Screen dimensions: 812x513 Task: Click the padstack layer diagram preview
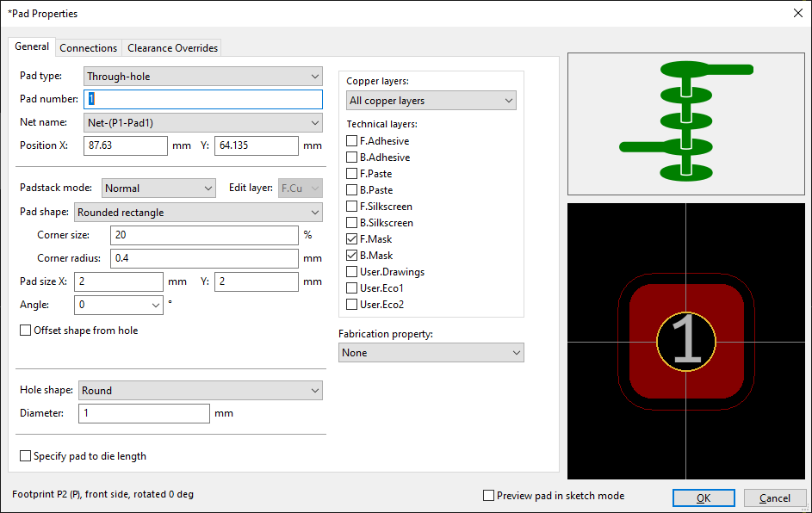686,123
